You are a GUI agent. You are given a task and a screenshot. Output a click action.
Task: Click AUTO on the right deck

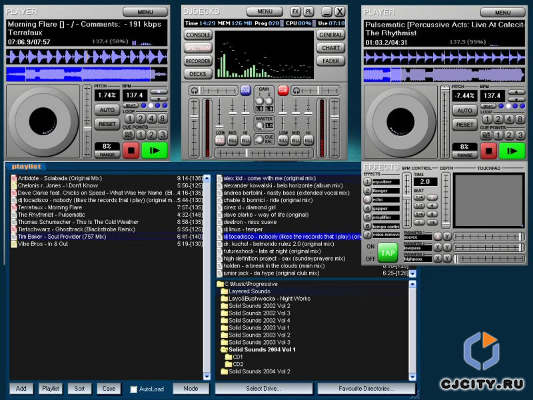[465, 110]
